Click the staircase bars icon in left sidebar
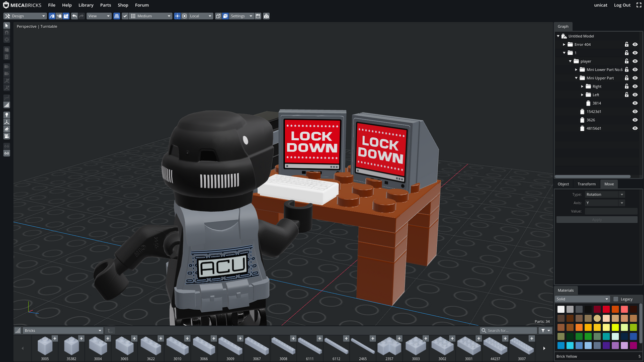 pyautogui.click(x=7, y=105)
